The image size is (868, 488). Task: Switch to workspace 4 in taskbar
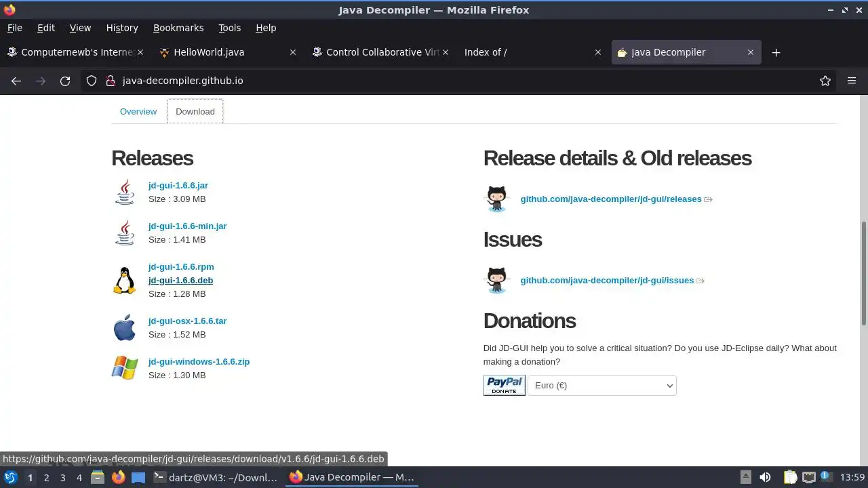pos(79,477)
